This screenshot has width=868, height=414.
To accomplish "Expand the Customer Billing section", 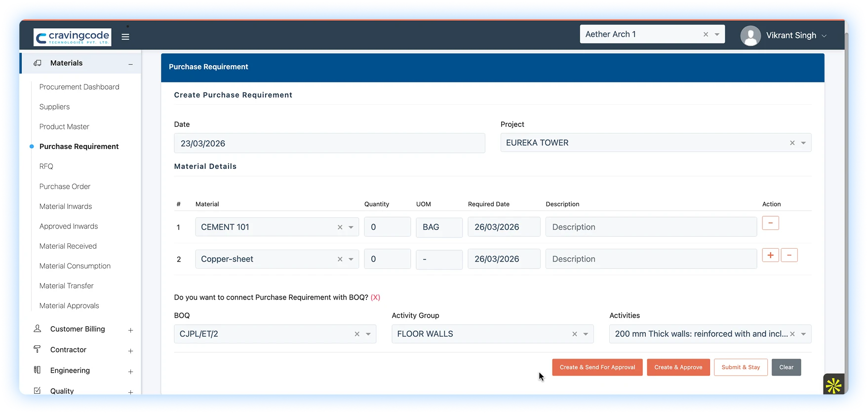I will (130, 330).
